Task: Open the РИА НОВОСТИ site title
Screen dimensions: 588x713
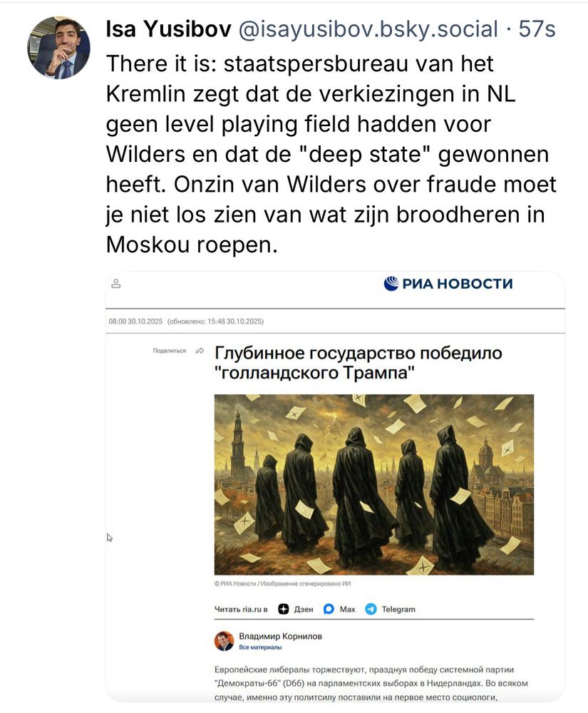Action: (457, 284)
